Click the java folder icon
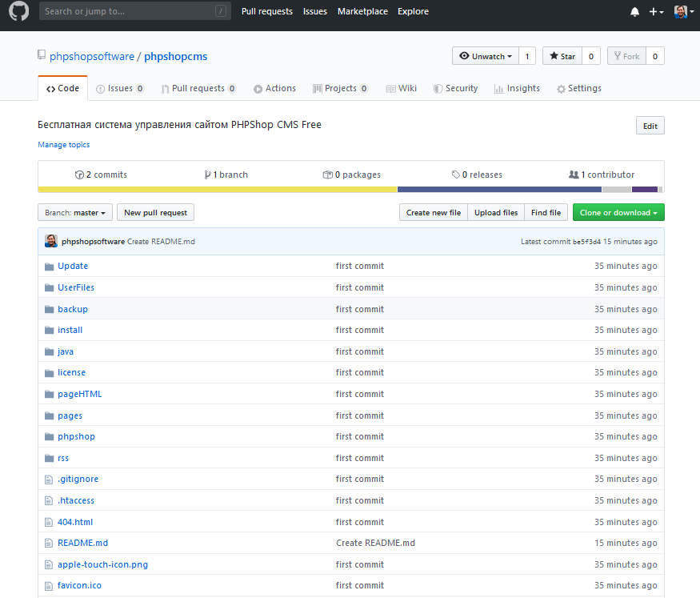This screenshot has height=598, width=700. [x=49, y=352]
